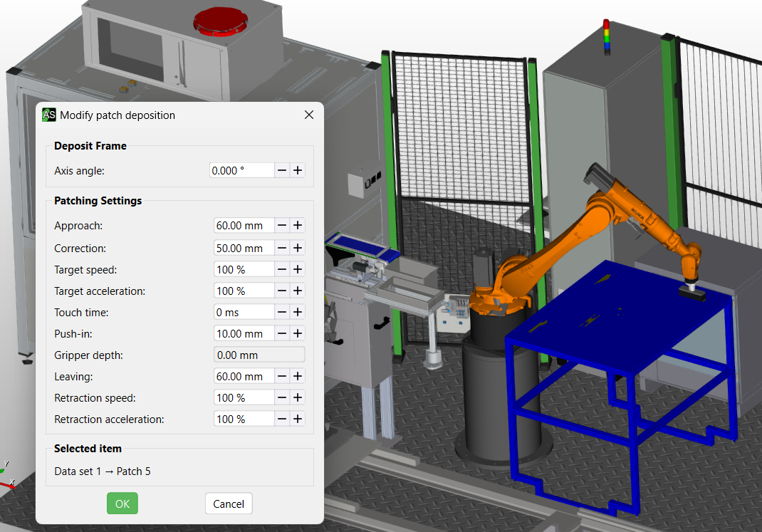Click the Leaving value field
762x532 pixels.
pyautogui.click(x=244, y=376)
